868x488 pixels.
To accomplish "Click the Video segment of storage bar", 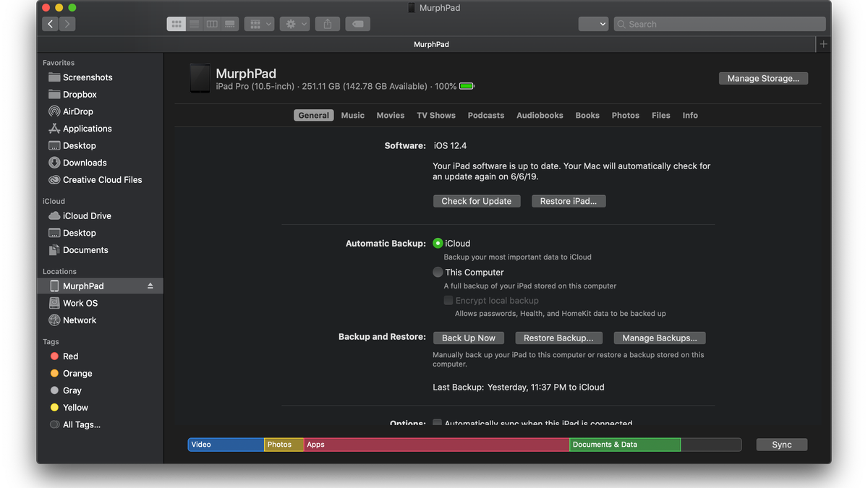I will click(226, 445).
